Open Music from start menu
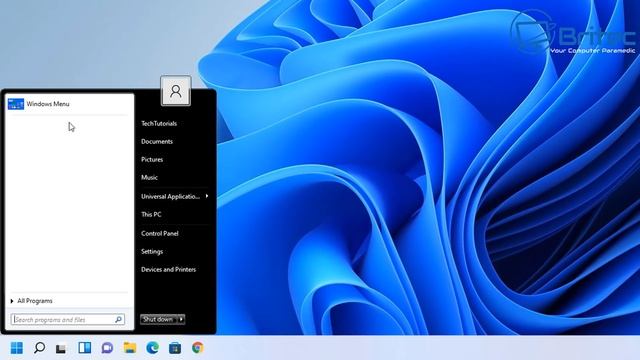640x360 pixels. 149,177
